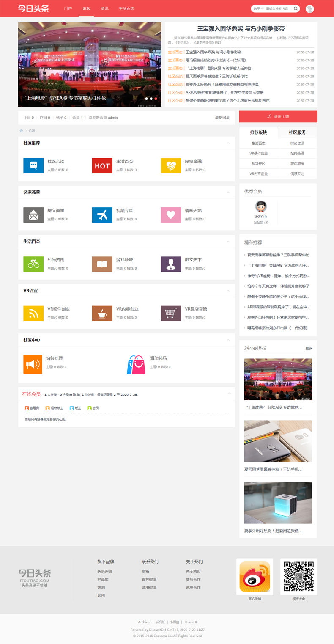Open the Archiver footer link

144,622
